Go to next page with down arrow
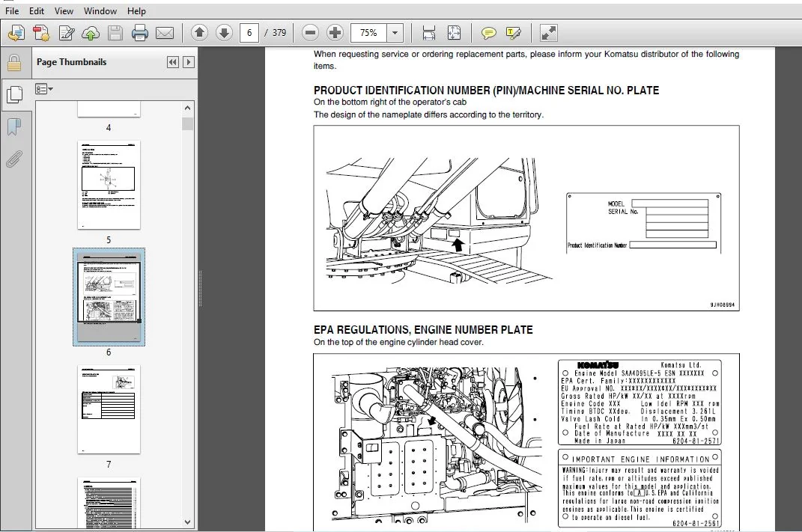 tap(224, 33)
